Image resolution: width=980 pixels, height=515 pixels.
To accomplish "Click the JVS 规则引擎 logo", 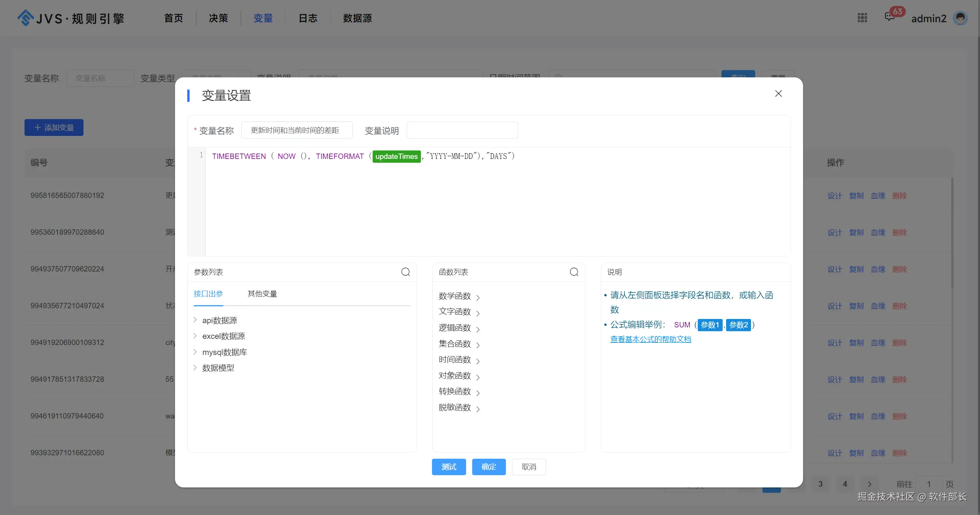I will pyautogui.click(x=71, y=18).
